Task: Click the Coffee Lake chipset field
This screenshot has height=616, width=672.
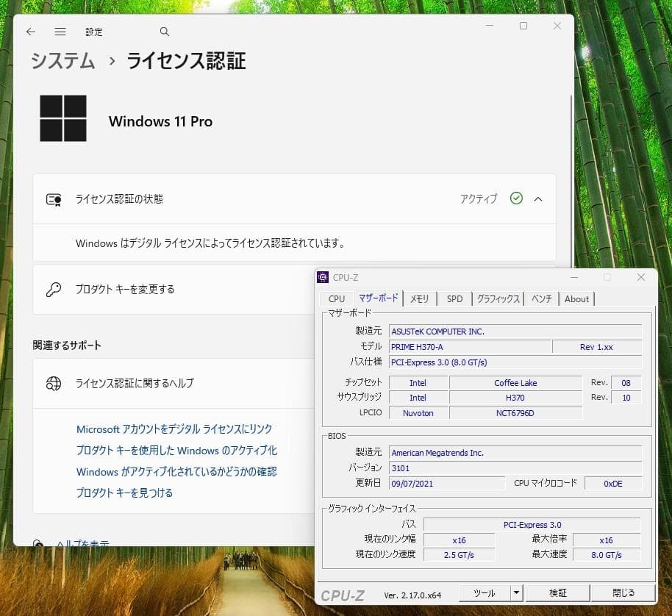Action: pyautogui.click(x=516, y=382)
